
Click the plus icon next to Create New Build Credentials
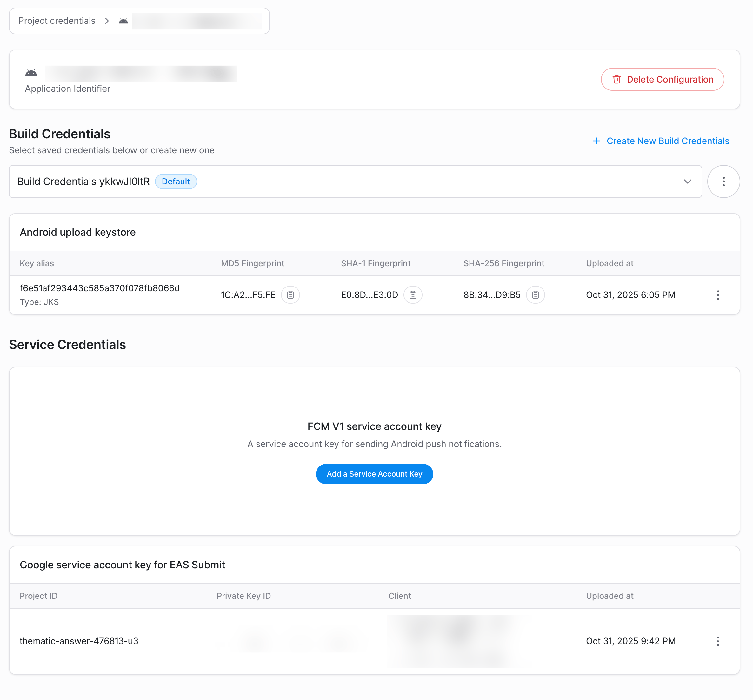(x=596, y=141)
